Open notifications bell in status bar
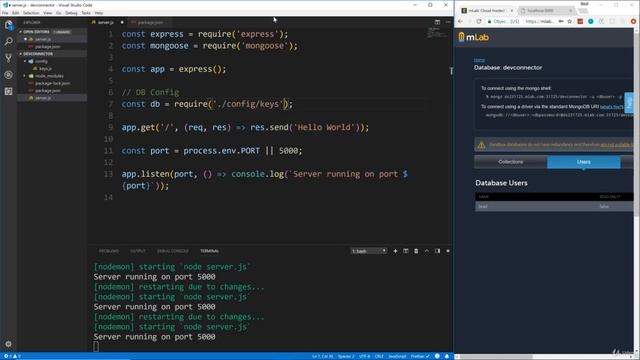This screenshot has width=640, height=360. (x=447, y=356)
